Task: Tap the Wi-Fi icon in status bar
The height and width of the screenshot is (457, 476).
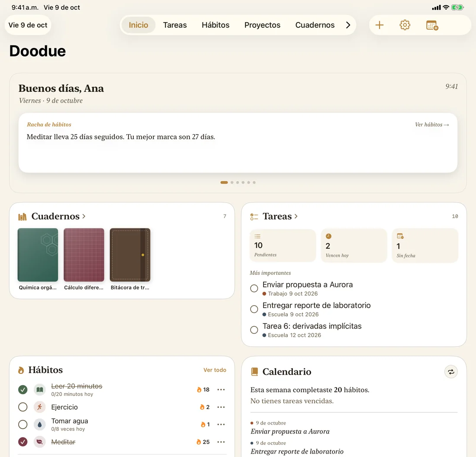Action: point(446,7)
